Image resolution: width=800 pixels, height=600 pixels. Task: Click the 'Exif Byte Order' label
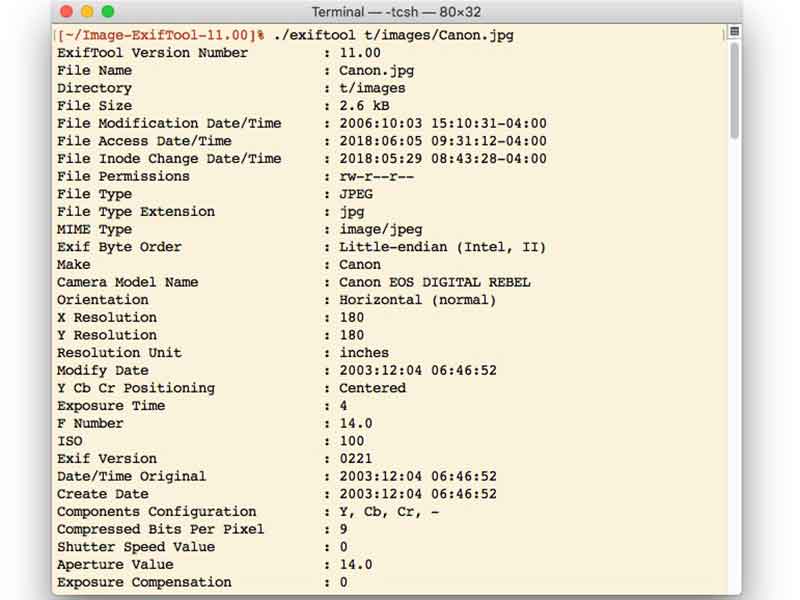click(x=119, y=247)
